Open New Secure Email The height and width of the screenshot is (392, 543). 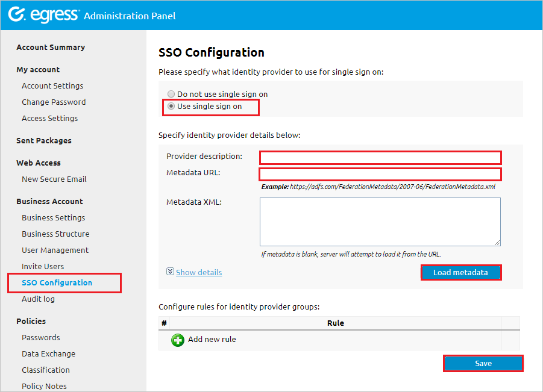[54, 179]
